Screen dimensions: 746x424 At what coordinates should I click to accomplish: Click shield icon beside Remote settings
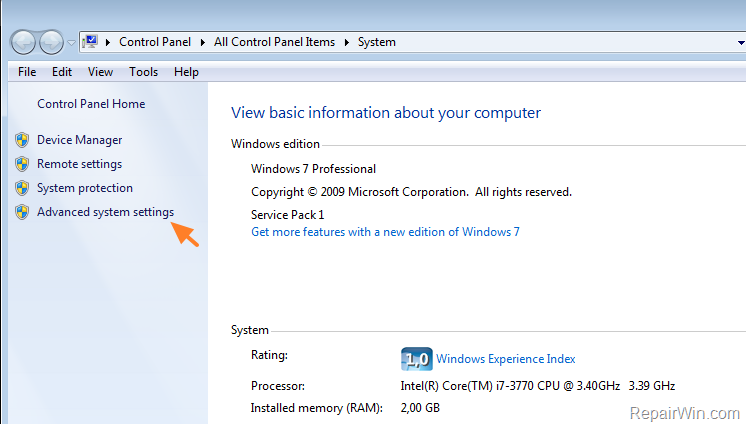[22, 164]
